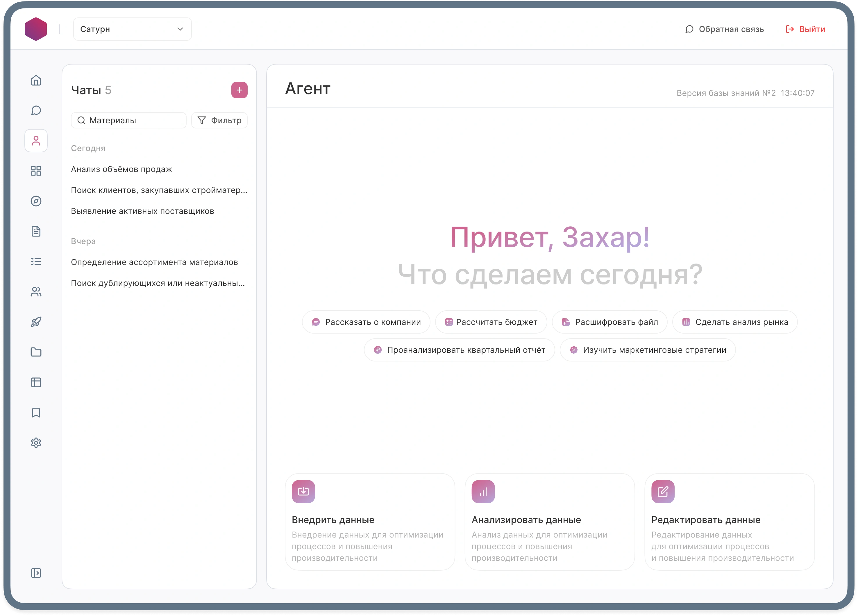Open chat Поиск клиентов, закупавших стройматер...
Image resolution: width=858 pixels, height=616 pixels.
click(159, 190)
